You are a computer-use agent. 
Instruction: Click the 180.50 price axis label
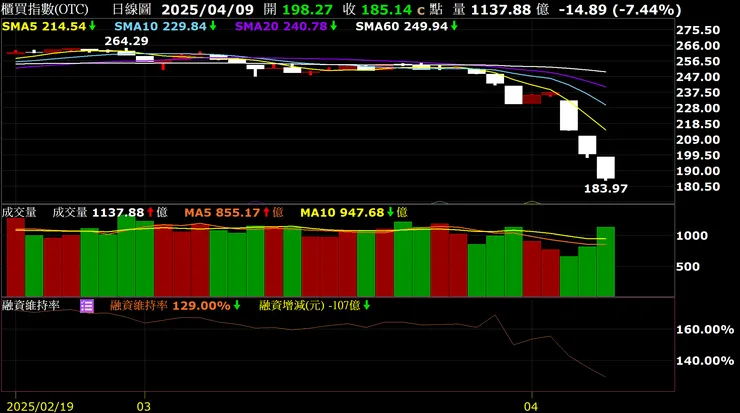pos(698,187)
